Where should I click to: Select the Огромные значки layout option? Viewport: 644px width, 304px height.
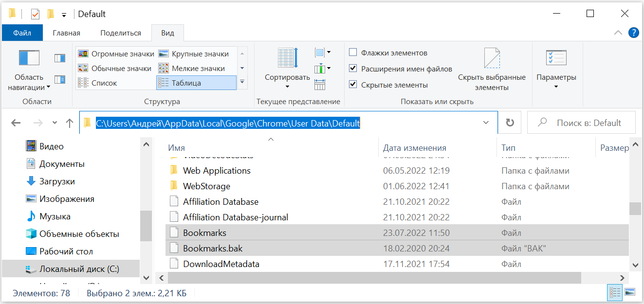pyautogui.click(x=116, y=54)
